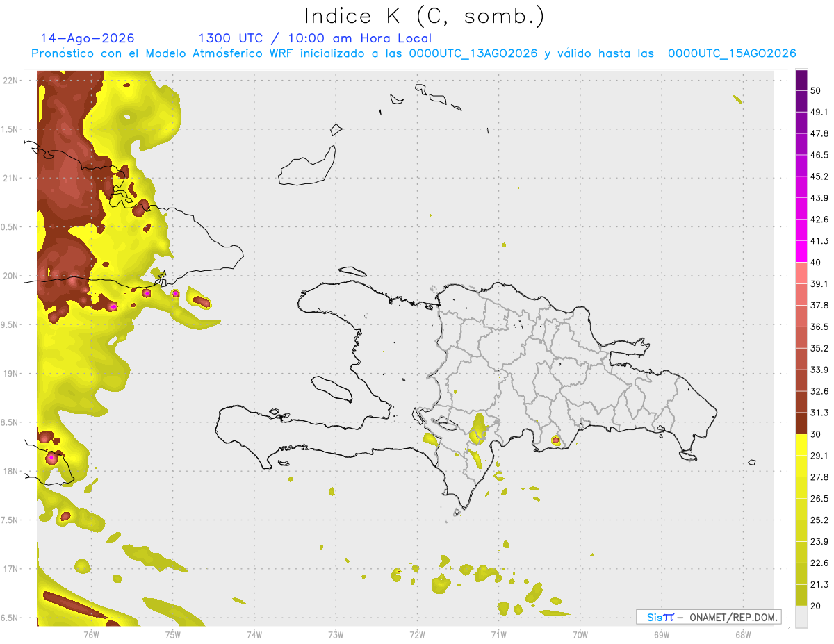Click the legend value "47.8"

pos(819,133)
